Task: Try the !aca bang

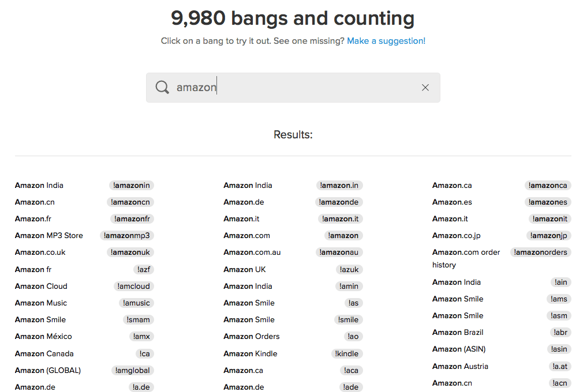Action: (351, 370)
